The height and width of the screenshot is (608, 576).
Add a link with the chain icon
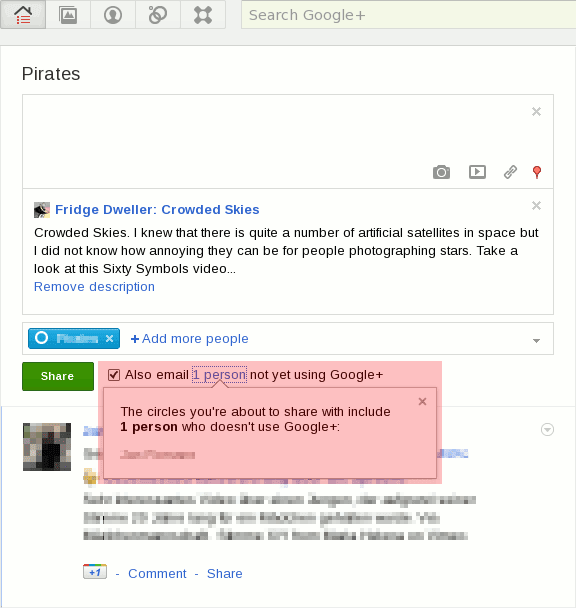click(x=510, y=172)
